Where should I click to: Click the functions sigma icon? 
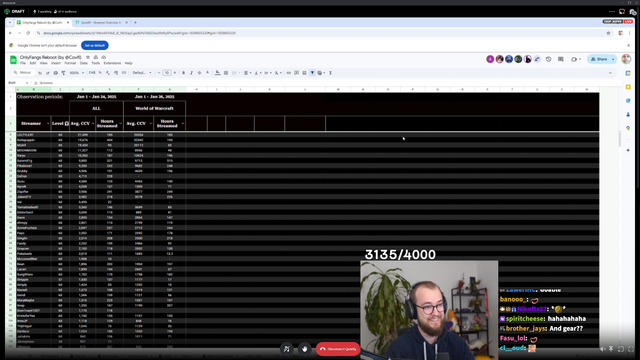coord(330,73)
